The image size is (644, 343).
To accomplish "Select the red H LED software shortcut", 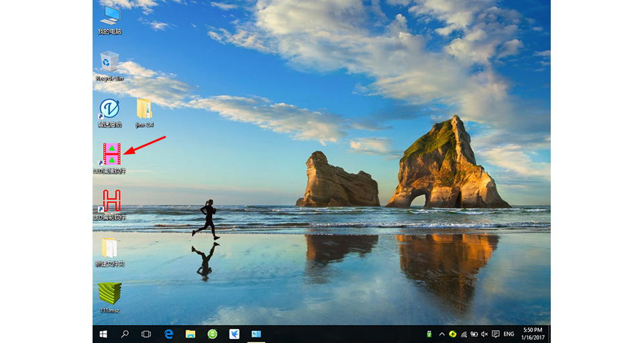I will (109, 205).
